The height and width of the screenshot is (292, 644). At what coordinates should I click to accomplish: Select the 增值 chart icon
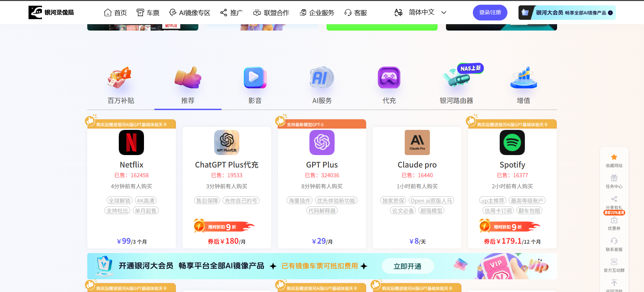524,78
